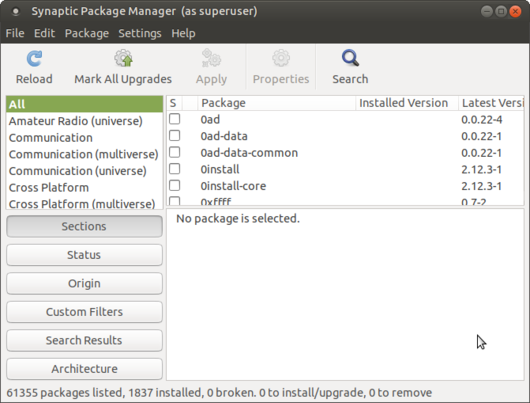This screenshot has width=530, height=403.
Task: Click the Apply gears icon
Action: 211,58
